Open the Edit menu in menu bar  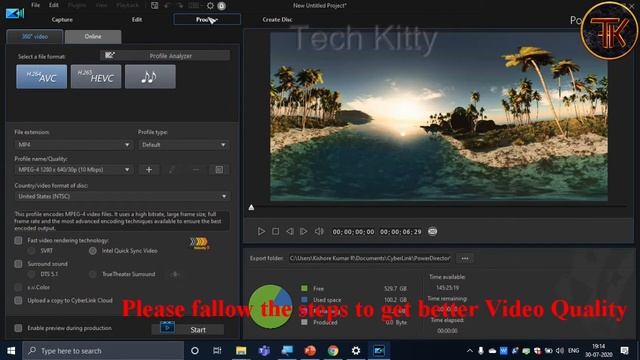[53, 5]
